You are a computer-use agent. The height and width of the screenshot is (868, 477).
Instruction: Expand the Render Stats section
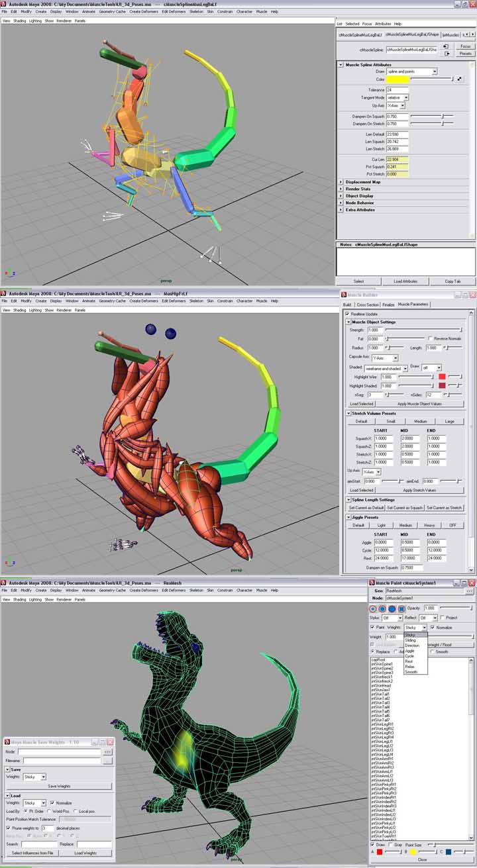point(341,189)
